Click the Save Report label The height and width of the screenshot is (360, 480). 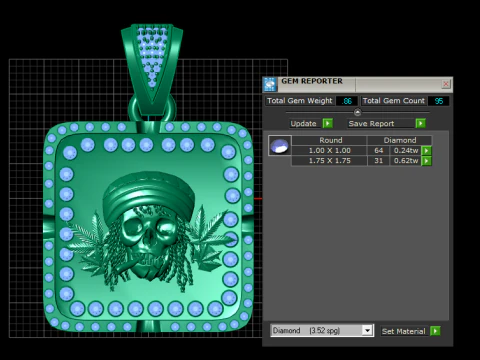point(380,124)
